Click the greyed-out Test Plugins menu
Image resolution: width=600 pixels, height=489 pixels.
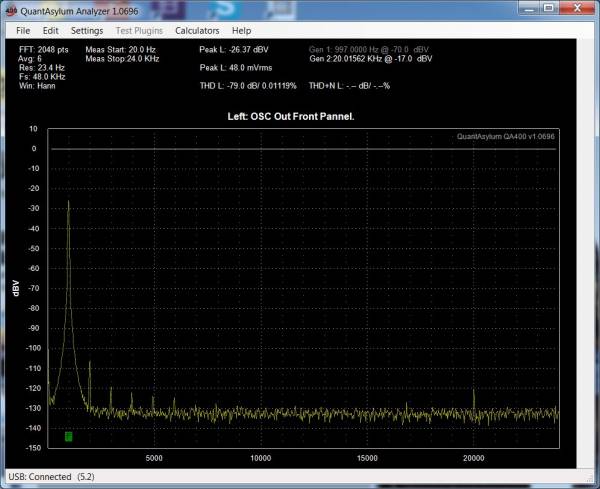[x=139, y=31]
